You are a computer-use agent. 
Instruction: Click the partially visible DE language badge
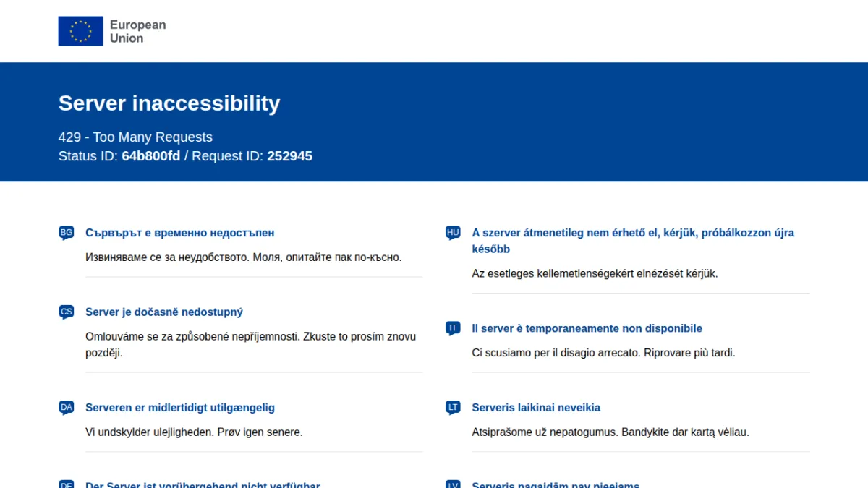[x=67, y=484]
